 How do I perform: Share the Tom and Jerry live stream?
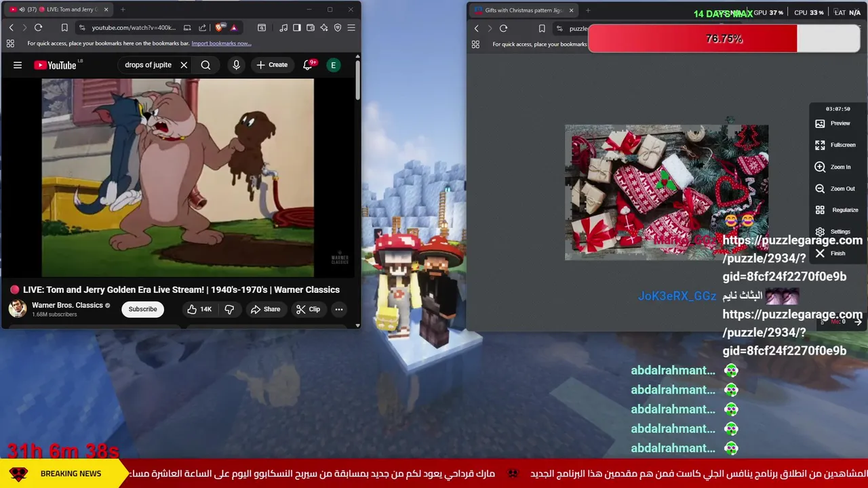pos(265,309)
